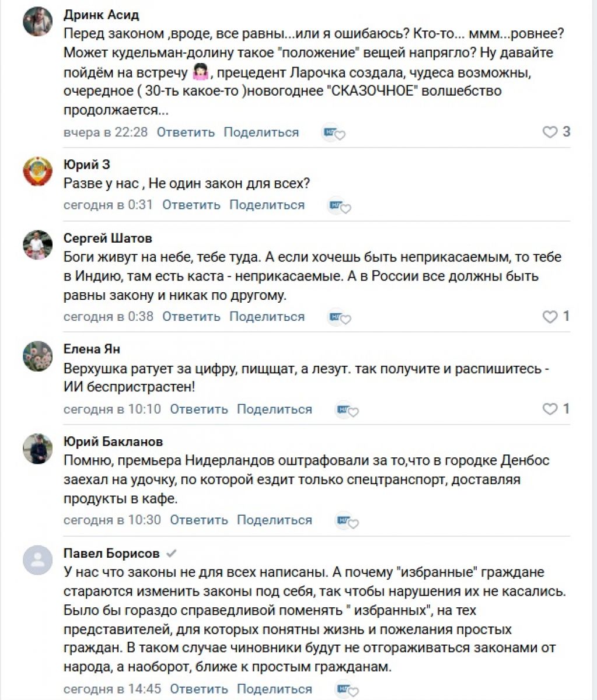The width and height of the screenshot is (597, 700).
Task: Open Елена Ян's profile name link
Action: point(92,349)
